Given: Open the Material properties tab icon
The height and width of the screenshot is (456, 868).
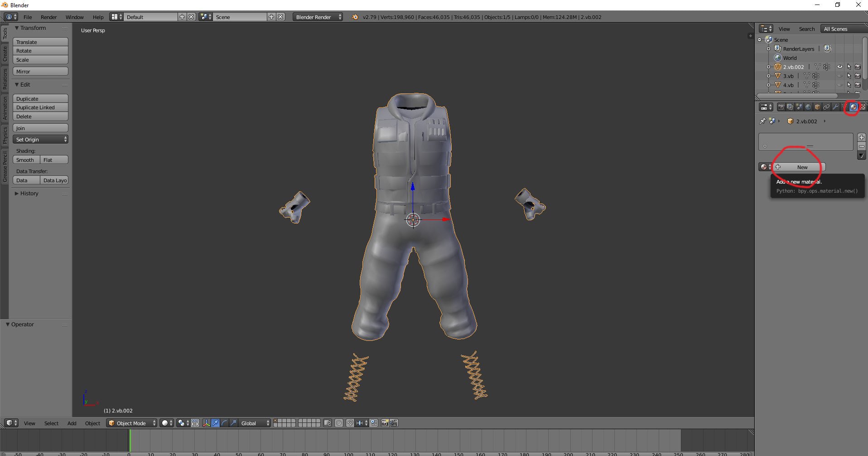Looking at the screenshot, I should (854, 107).
